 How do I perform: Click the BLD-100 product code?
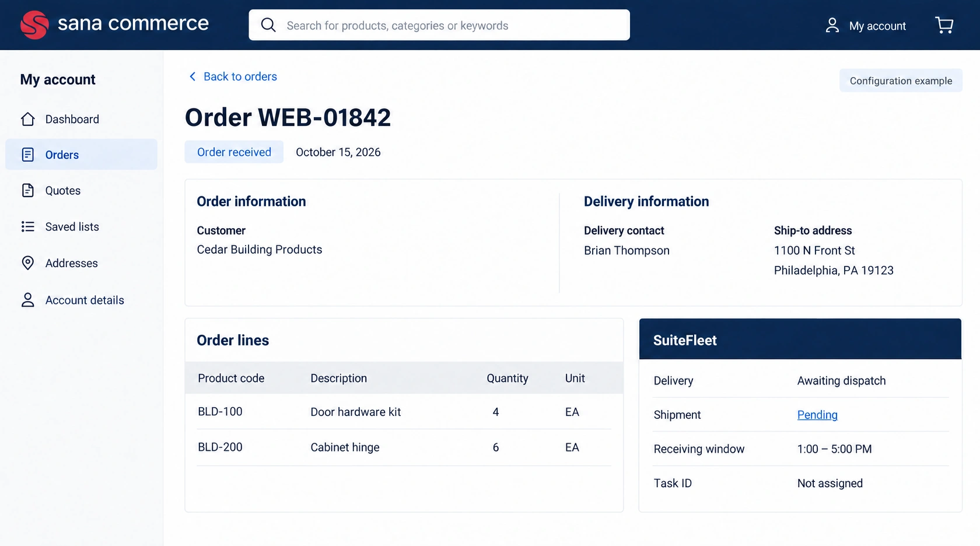tap(220, 412)
